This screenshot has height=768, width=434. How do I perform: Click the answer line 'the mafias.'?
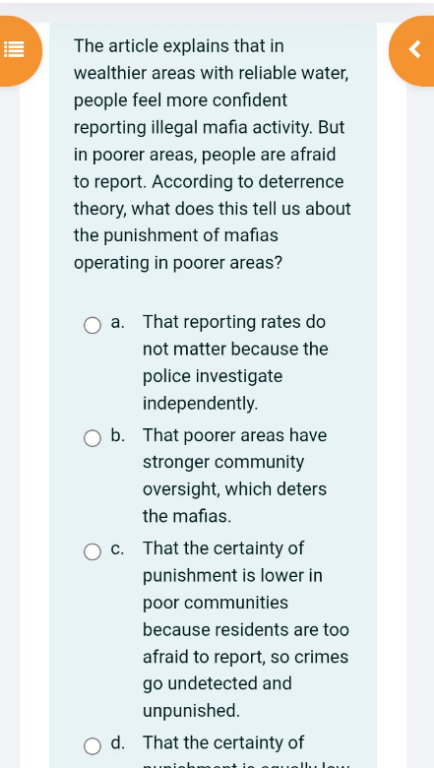pos(187,516)
